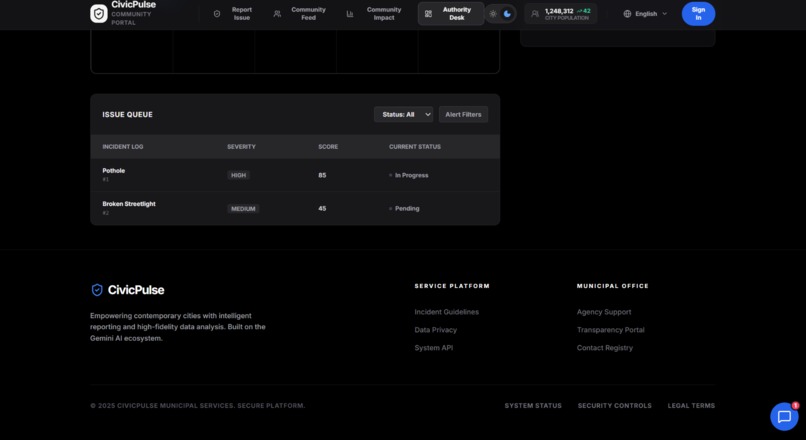The height and width of the screenshot is (440, 806).
Task: Open the Transparency Portal link
Action: (611, 330)
